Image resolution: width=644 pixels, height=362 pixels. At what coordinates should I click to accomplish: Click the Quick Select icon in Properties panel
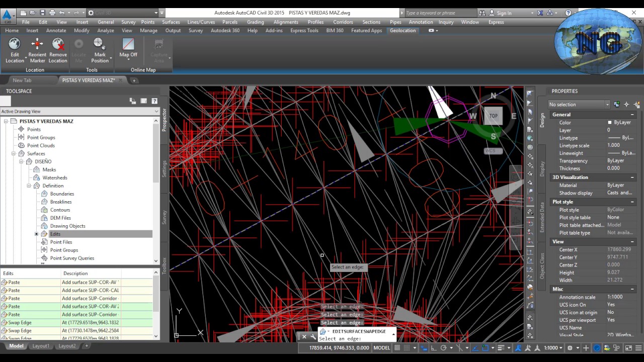[637, 105]
